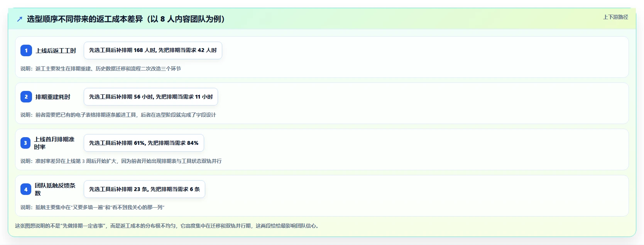
Task: Click the 上下游路径 label in the header
Action: tap(615, 17)
